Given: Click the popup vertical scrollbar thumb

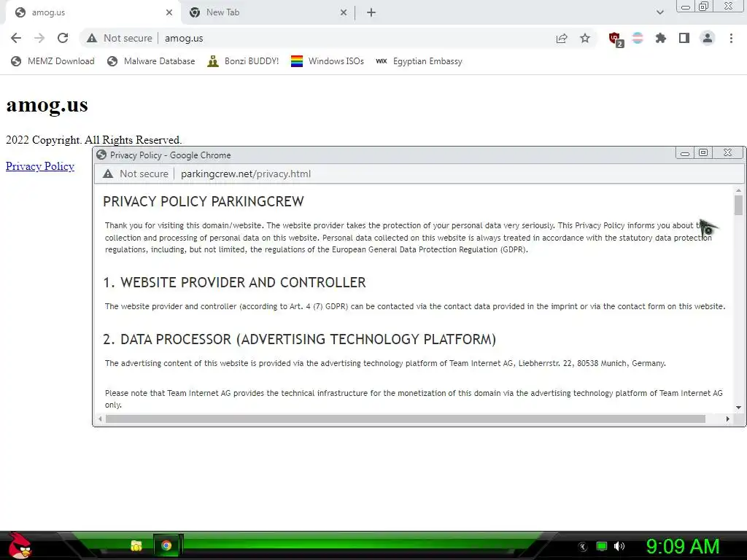Looking at the screenshot, I should pos(738,205).
